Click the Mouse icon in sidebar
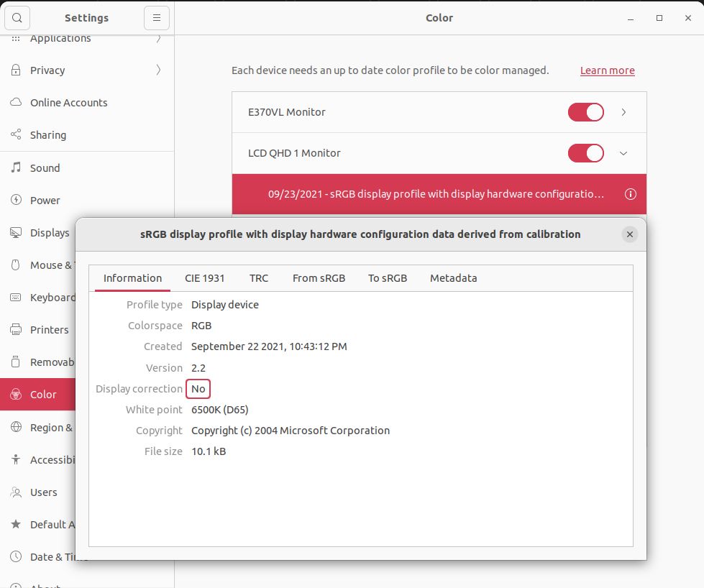This screenshot has width=704, height=588. (16, 265)
